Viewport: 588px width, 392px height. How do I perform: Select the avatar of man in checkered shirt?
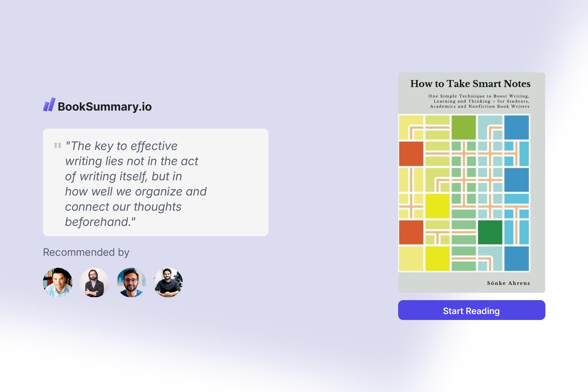click(x=58, y=282)
